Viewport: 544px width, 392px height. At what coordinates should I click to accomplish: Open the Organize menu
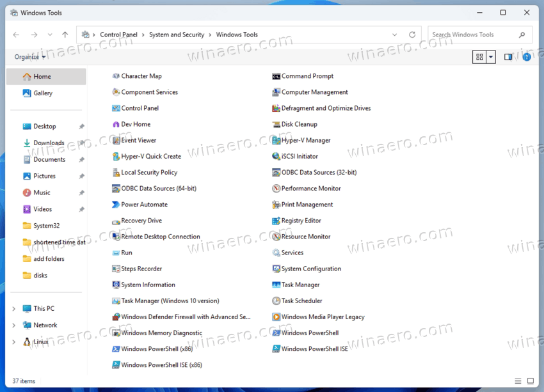point(30,57)
